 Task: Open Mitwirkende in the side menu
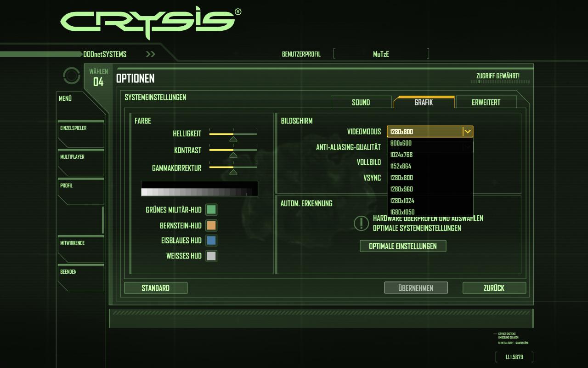pyautogui.click(x=81, y=249)
